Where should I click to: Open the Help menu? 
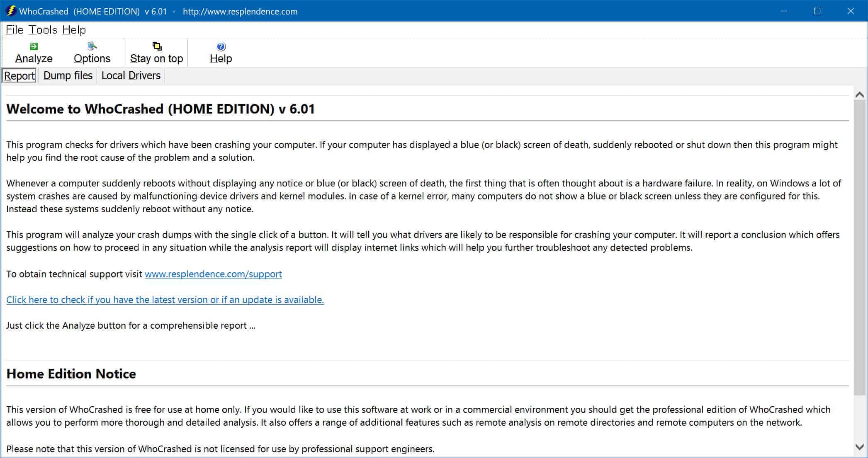click(x=75, y=29)
